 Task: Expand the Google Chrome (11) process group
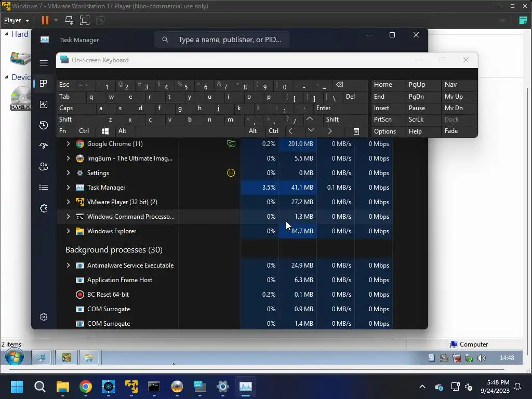(x=68, y=144)
